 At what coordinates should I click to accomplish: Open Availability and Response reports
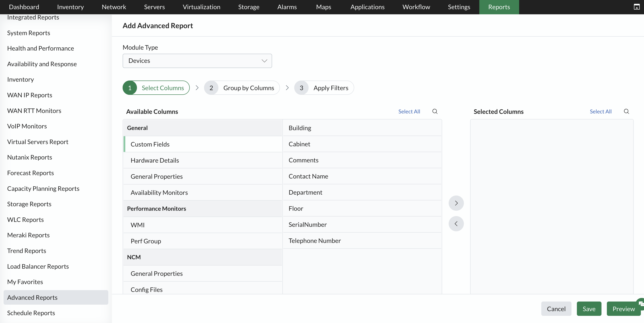[42, 64]
